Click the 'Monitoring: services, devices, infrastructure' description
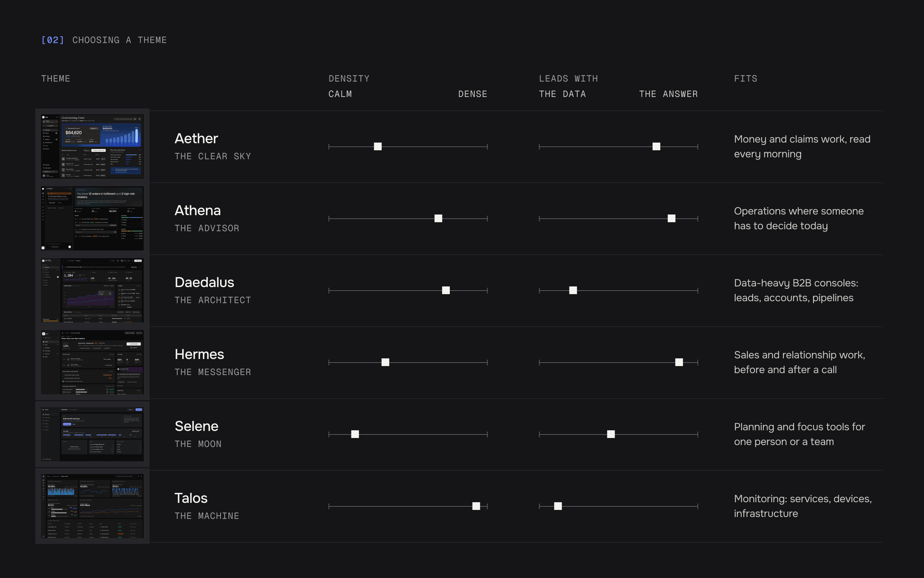The width and height of the screenshot is (924, 578). 803,506
